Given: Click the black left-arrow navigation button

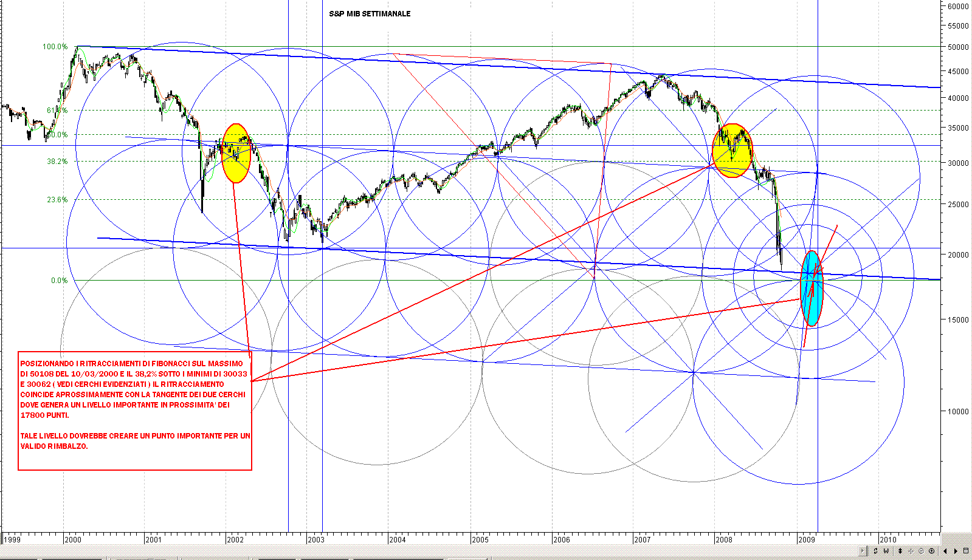Looking at the screenshot, I should tap(945, 551).
